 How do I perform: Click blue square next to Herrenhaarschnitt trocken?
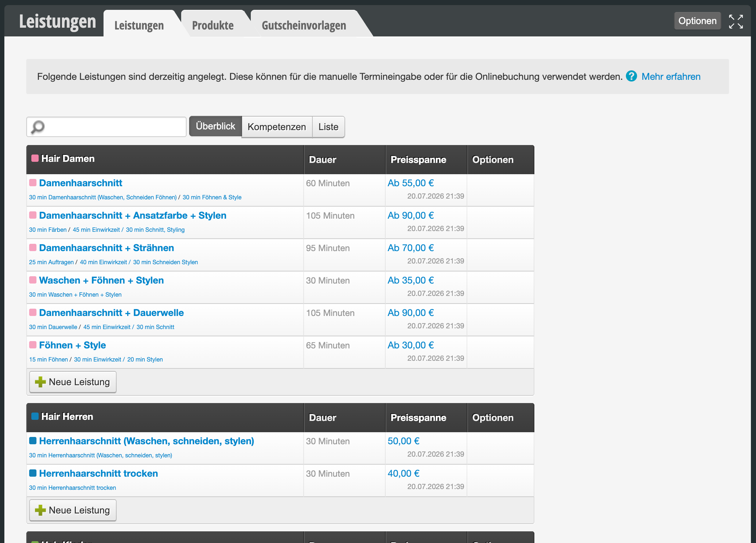pos(33,473)
